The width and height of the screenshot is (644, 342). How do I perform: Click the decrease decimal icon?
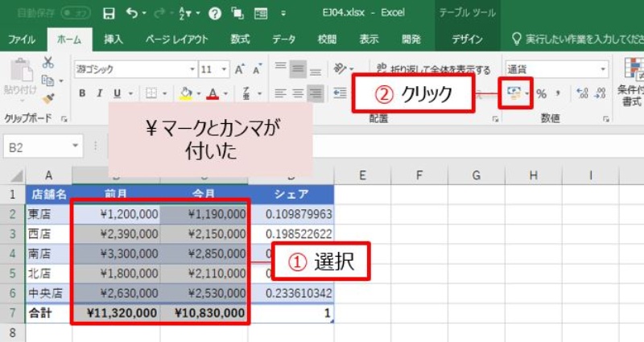click(x=600, y=93)
